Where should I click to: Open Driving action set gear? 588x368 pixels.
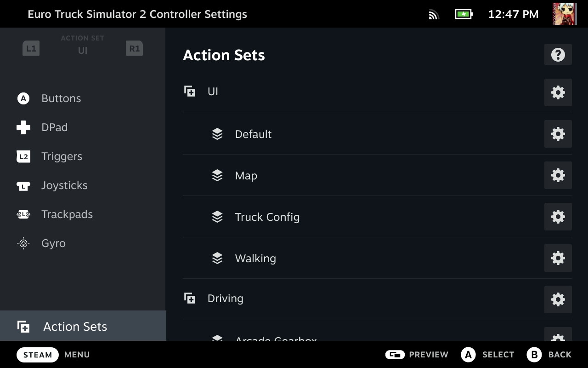click(558, 299)
